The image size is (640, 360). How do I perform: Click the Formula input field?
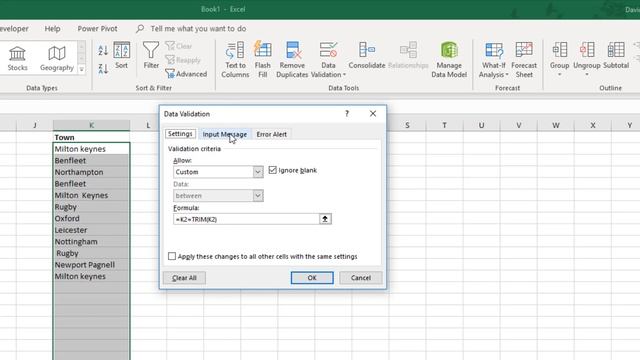pos(246,219)
